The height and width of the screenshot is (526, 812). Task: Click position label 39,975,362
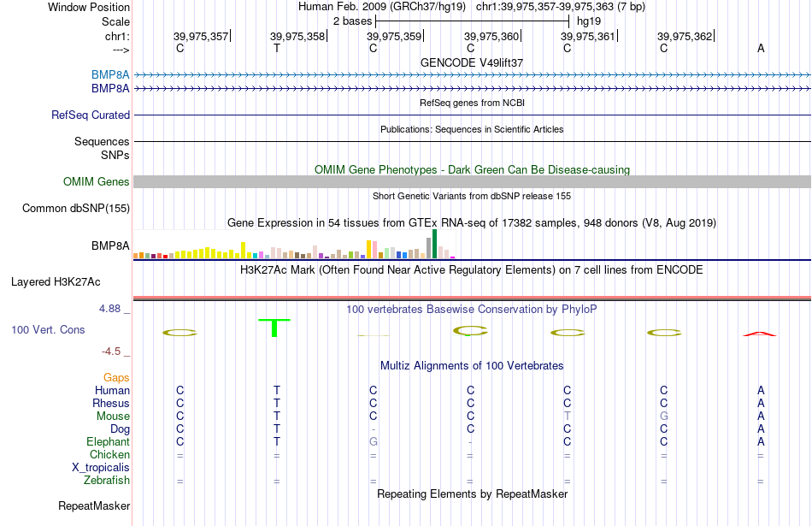coord(685,36)
